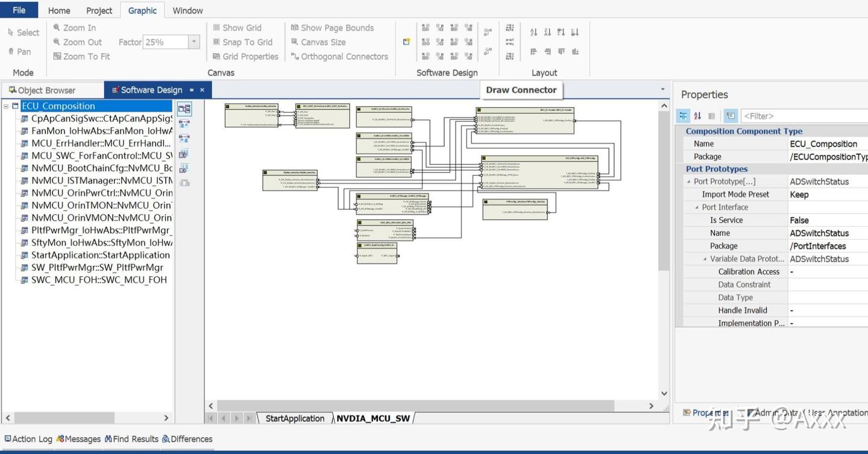Open the zoom Factor dropdown
This screenshot has height=454, width=868.
[193, 42]
